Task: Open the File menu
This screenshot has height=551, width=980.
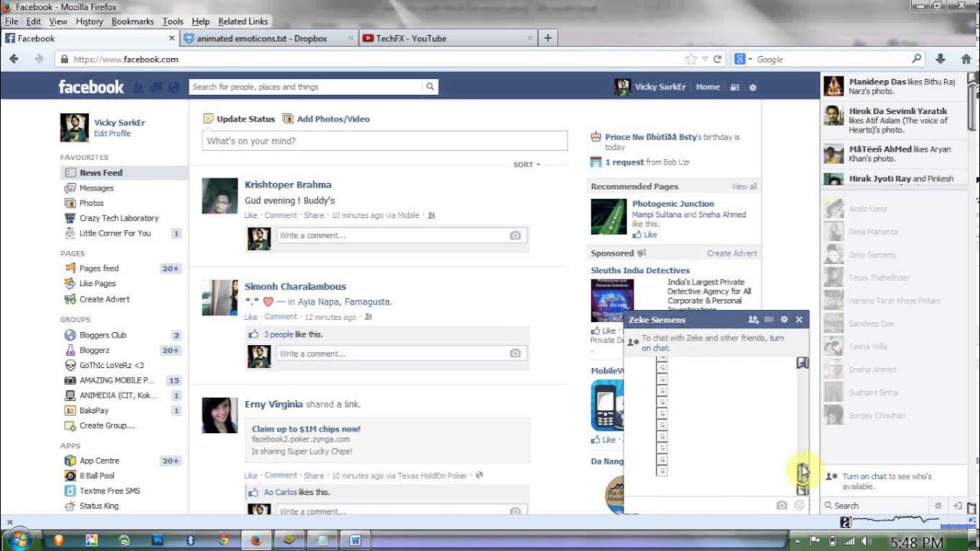Action: (11, 21)
